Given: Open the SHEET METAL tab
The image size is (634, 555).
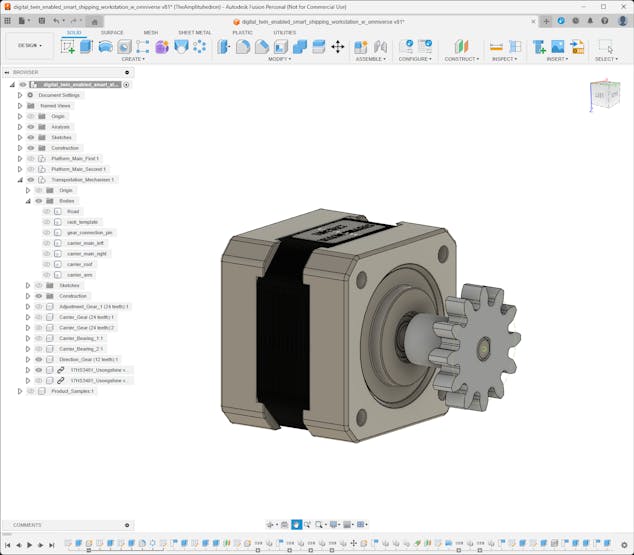Looking at the screenshot, I should (194, 32).
